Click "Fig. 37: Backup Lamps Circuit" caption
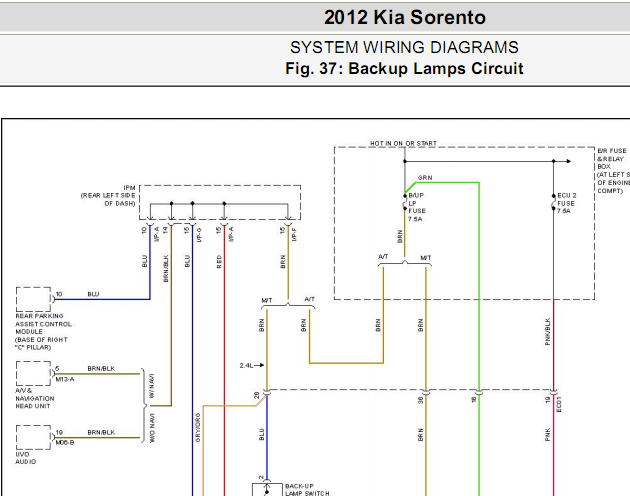This screenshot has height=496, width=630. coord(404,68)
